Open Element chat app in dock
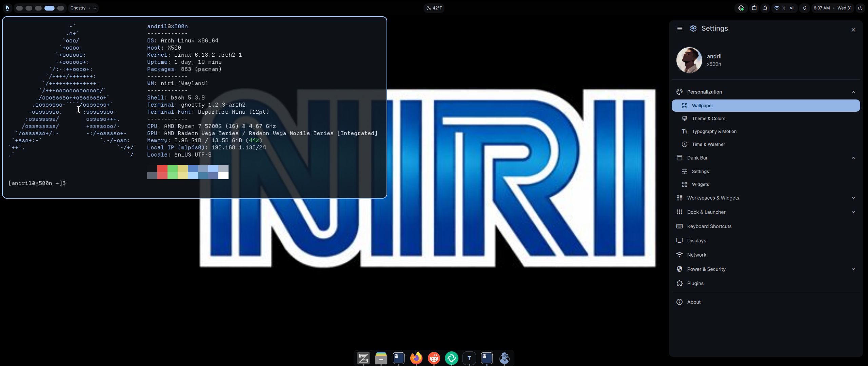Viewport: 868px width, 366px height. click(451, 358)
